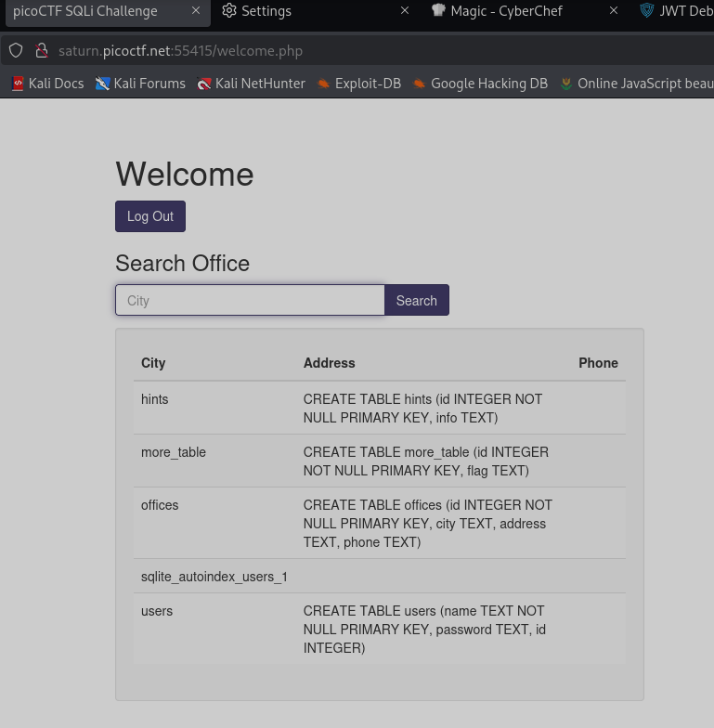Open the Online JavaScript beautifier bookmark
This screenshot has height=728, width=714.
[637, 84]
